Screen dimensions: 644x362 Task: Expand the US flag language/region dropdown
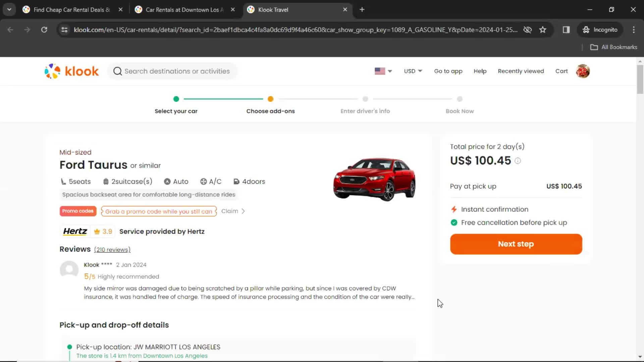[383, 71]
